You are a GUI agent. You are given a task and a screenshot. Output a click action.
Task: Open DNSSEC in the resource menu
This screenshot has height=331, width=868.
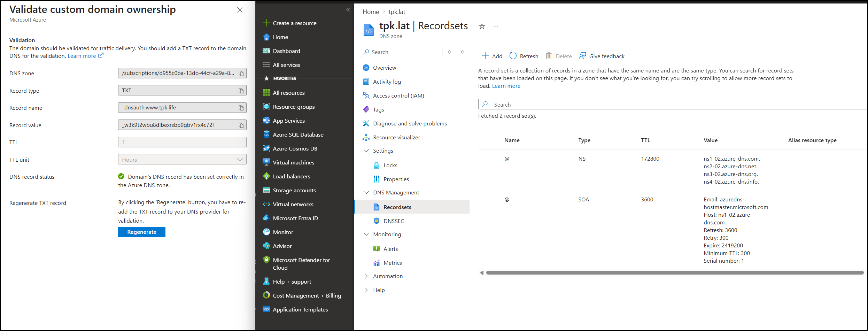click(x=394, y=221)
